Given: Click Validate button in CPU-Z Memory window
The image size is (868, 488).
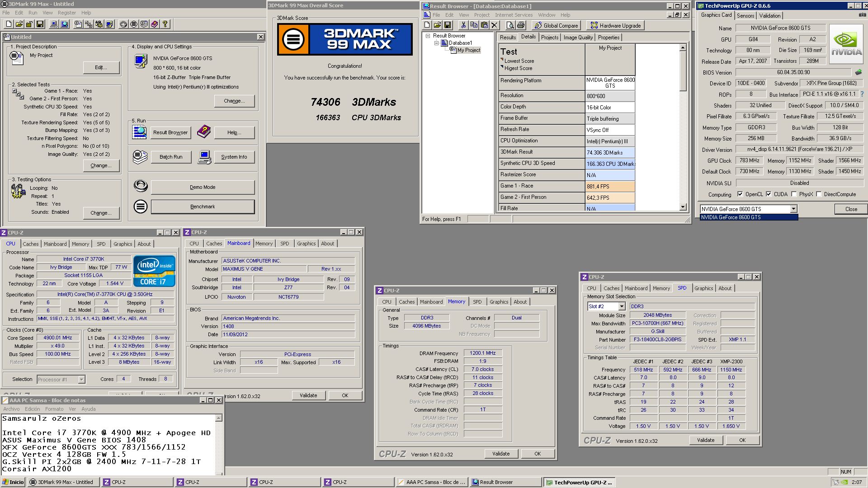Looking at the screenshot, I should pos(500,454).
